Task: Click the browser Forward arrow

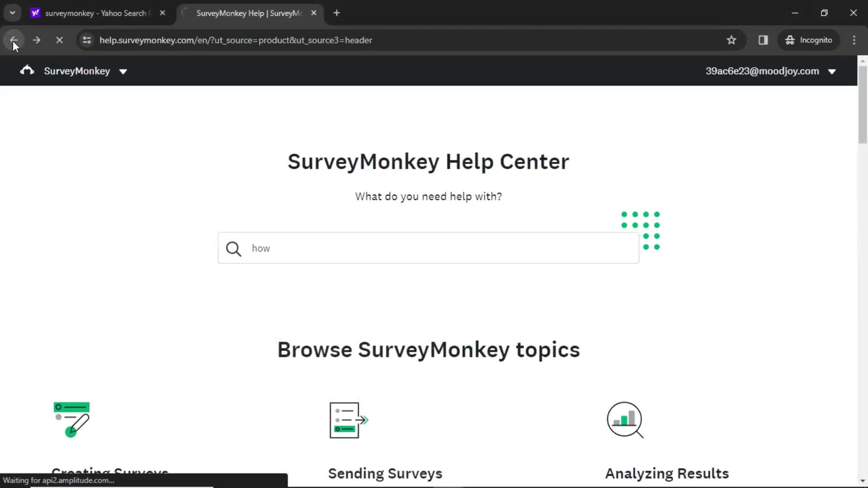Action: [37, 40]
